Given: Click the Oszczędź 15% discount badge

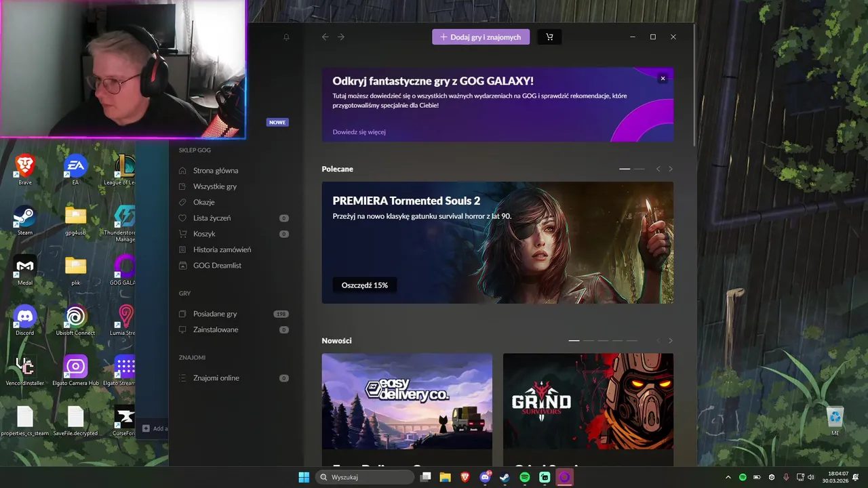Looking at the screenshot, I should [365, 285].
